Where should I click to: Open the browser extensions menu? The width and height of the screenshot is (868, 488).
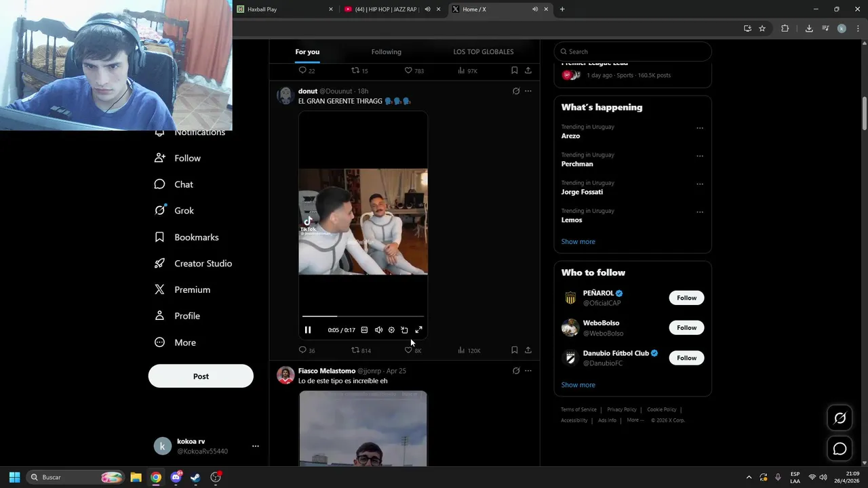[785, 28]
